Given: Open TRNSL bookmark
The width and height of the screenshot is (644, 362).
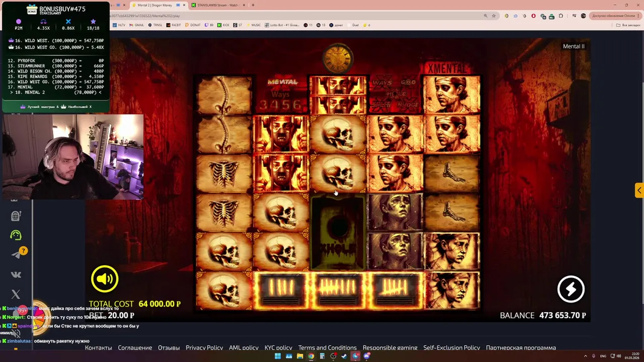Looking at the screenshot, I should [155, 25].
